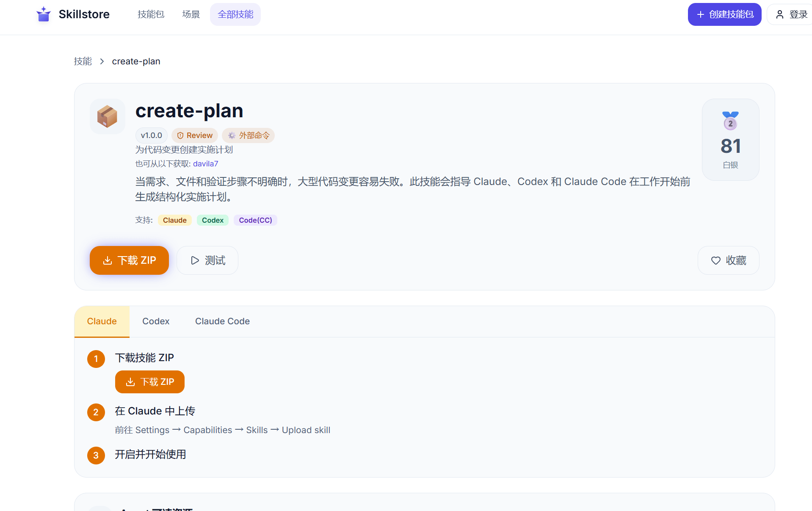Click 下载 ZIP button under step 1

149,382
